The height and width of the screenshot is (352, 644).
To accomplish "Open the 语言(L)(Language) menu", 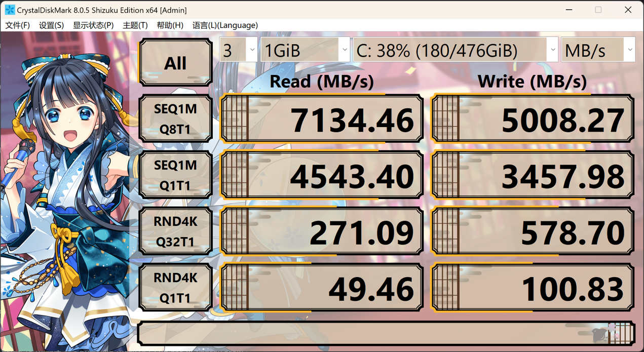I will pyautogui.click(x=225, y=25).
